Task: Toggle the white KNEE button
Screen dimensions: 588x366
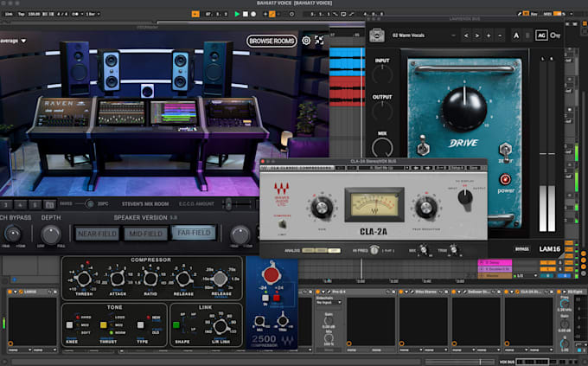Action: [70, 324]
